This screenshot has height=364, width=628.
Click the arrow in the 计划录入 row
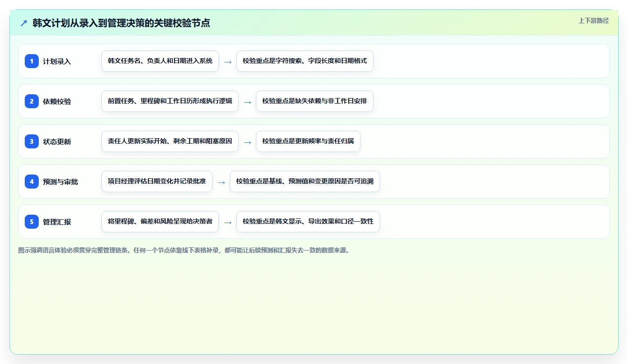228,62
